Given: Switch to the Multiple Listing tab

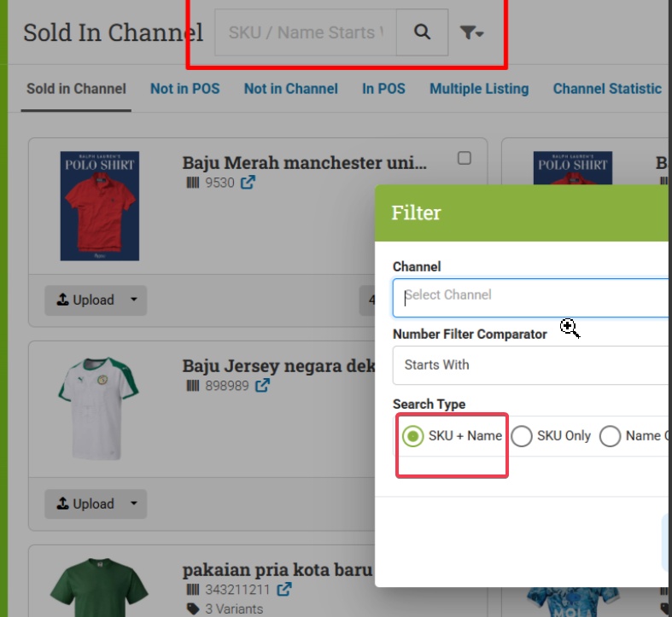Looking at the screenshot, I should 479,89.
